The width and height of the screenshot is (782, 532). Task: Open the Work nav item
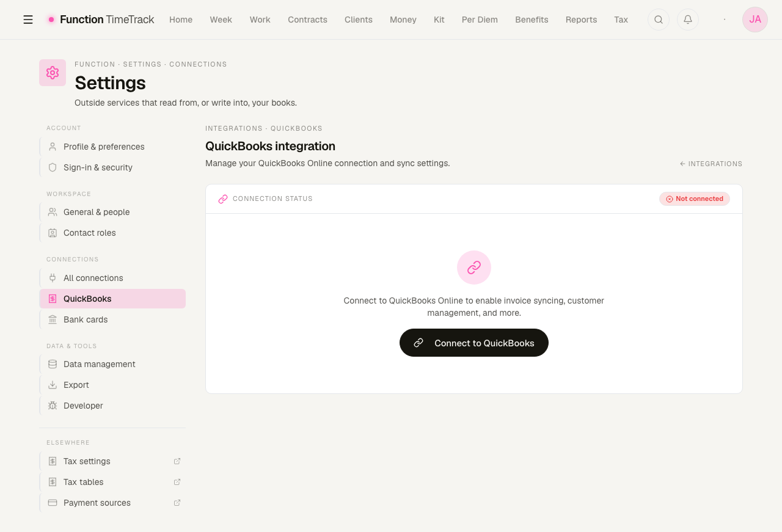(260, 20)
